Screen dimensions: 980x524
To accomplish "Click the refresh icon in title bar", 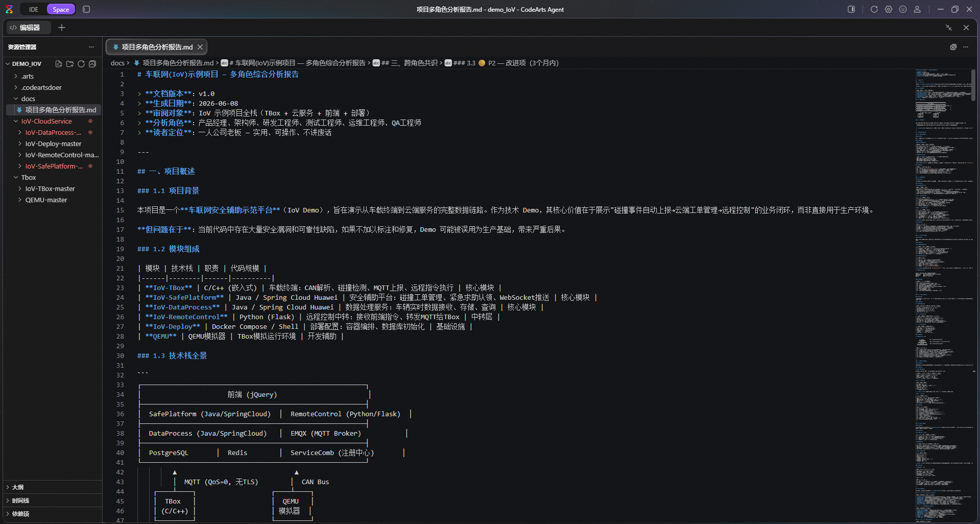I will [874, 9].
